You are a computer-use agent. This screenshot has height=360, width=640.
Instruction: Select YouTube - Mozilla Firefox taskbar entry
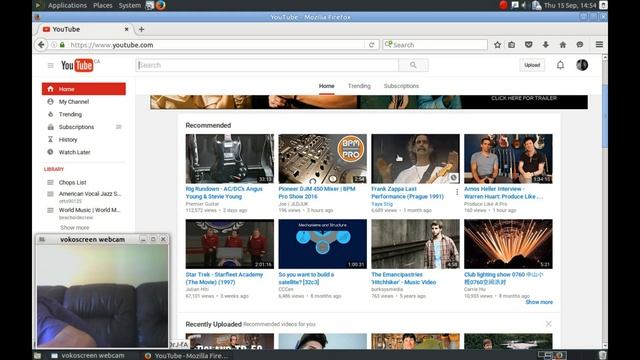187,356
